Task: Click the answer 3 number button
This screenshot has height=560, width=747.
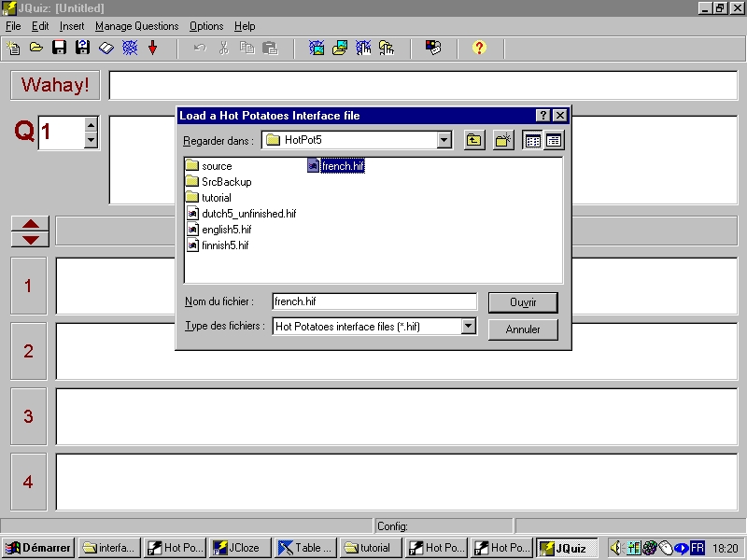Action: (x=29, y=416)
